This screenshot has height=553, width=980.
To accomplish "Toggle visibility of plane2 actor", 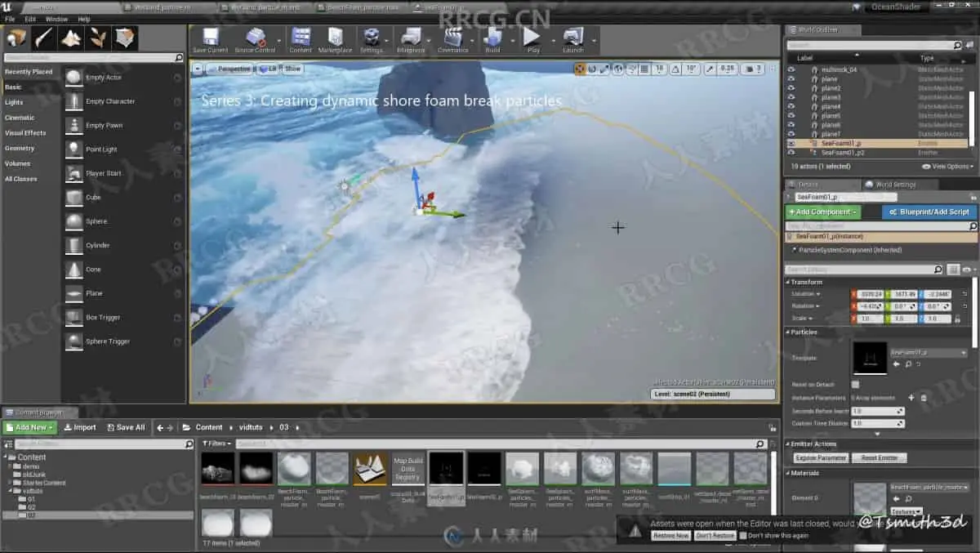I will click(x=791, y=88).
